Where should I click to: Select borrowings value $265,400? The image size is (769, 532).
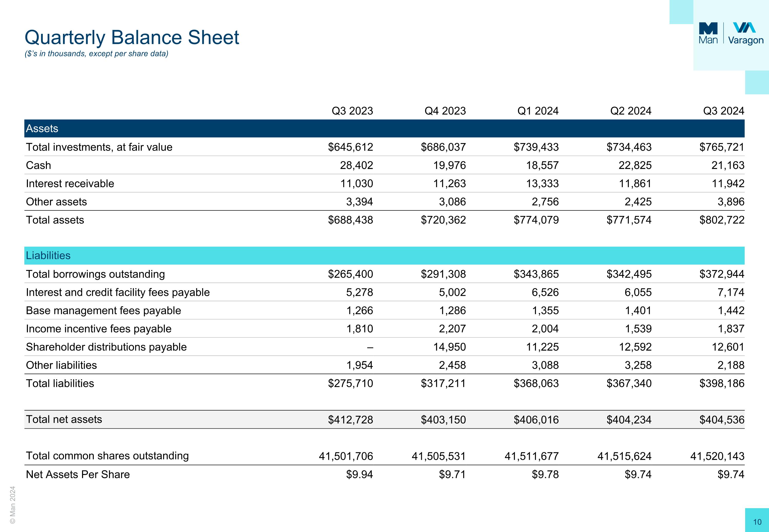[350, 274]
